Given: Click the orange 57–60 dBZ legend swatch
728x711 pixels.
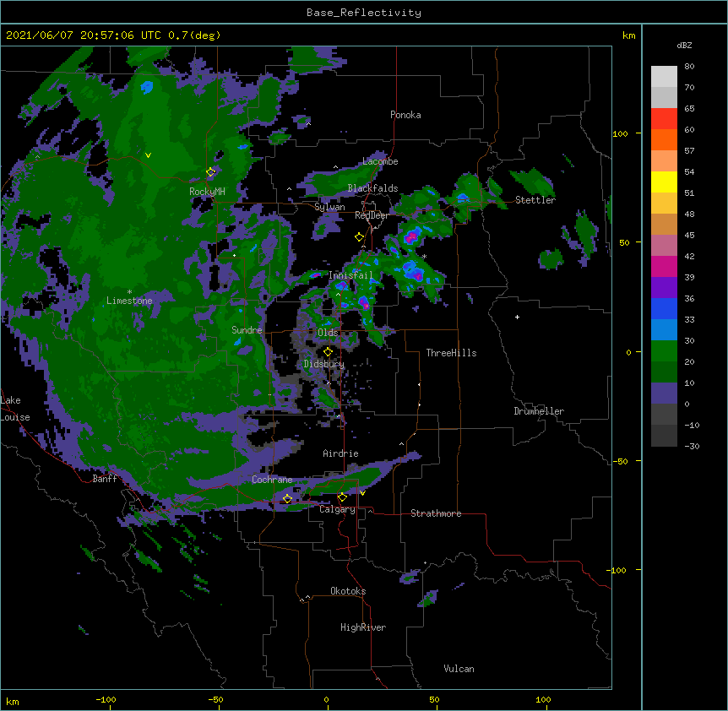Looking at the screenshot, I should (x=664, y=139).
